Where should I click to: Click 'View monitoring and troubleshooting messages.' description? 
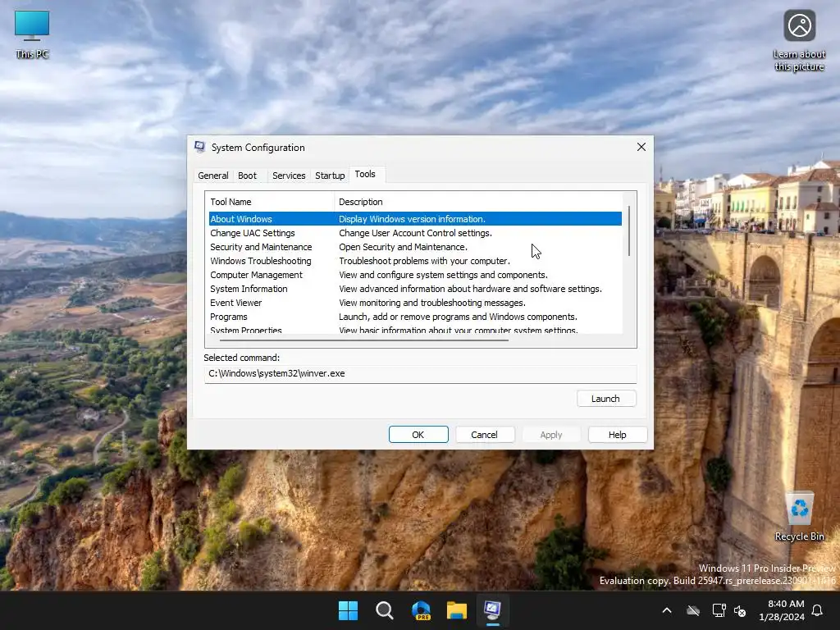(x=431, y=303)
